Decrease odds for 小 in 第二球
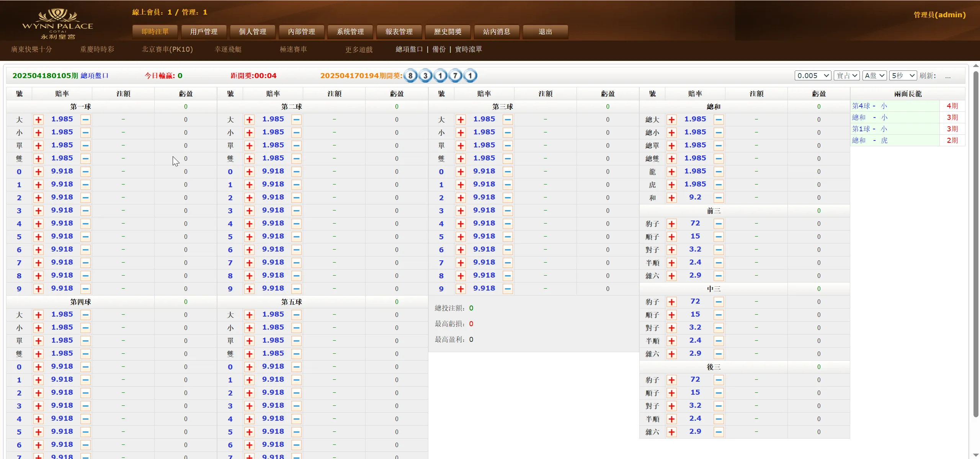Screen dimensions: 980x459 (297, 132)
